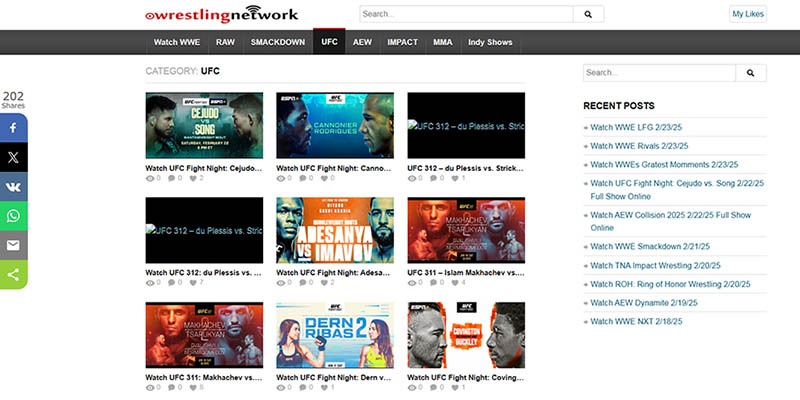Click eye icon under UFC 311 – Islam Makhachev post
This screenshot has height=400, width=800.
[x=412, y=283]
